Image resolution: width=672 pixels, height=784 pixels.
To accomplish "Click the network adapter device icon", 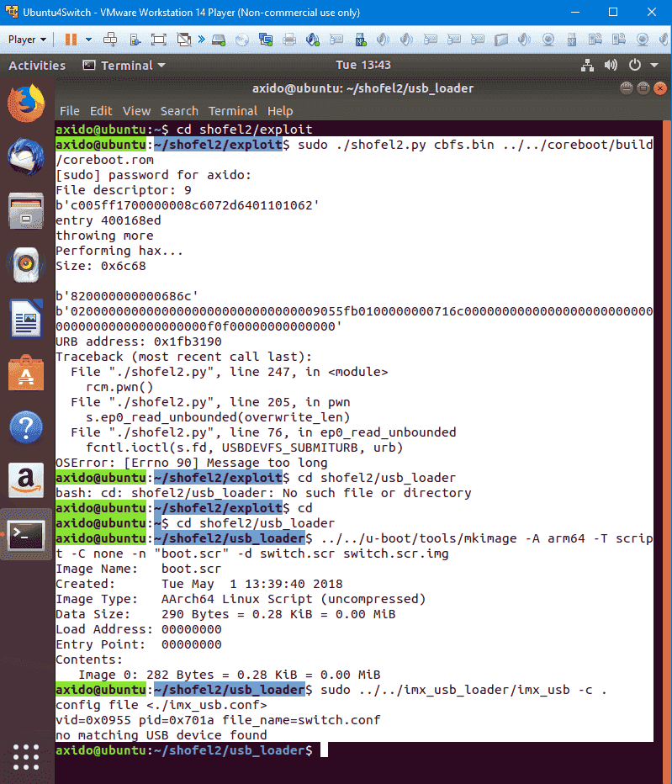I will [266, 40].
